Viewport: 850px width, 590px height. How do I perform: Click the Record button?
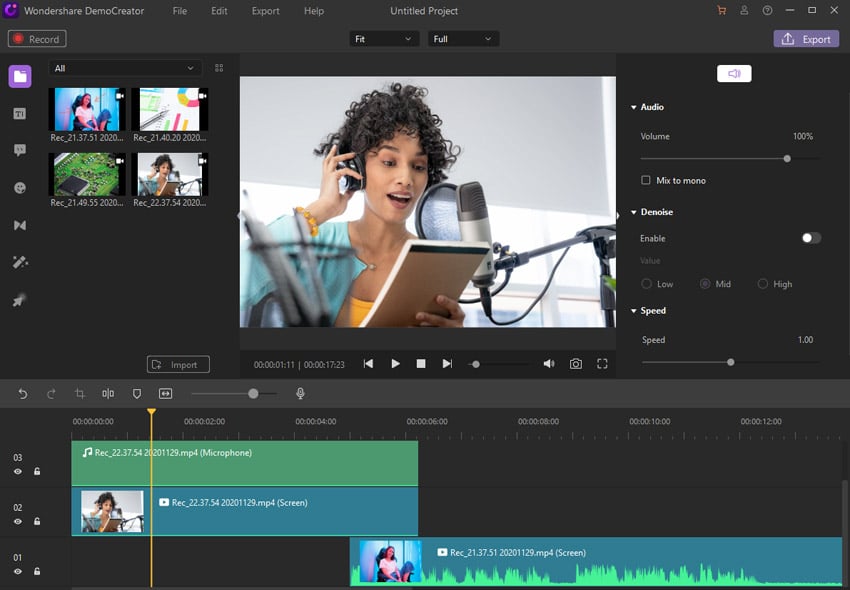tap(36, 38)
